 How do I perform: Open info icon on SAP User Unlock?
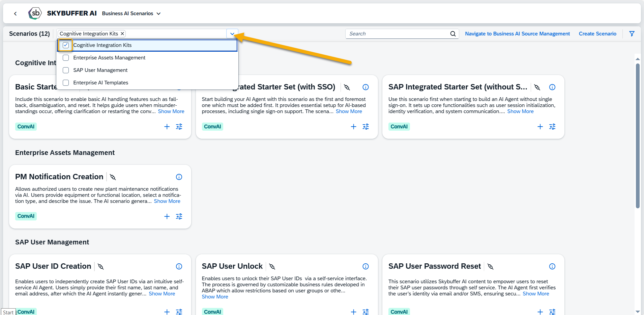coord(365,266)
